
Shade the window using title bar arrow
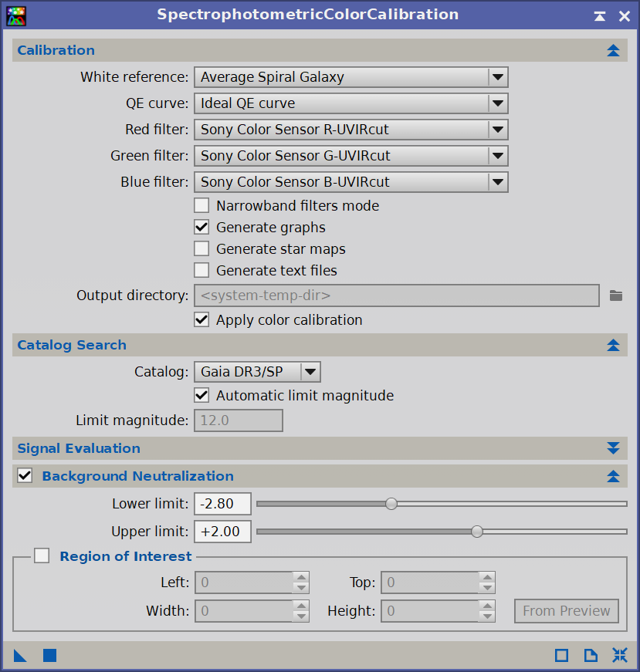point(600,15)
